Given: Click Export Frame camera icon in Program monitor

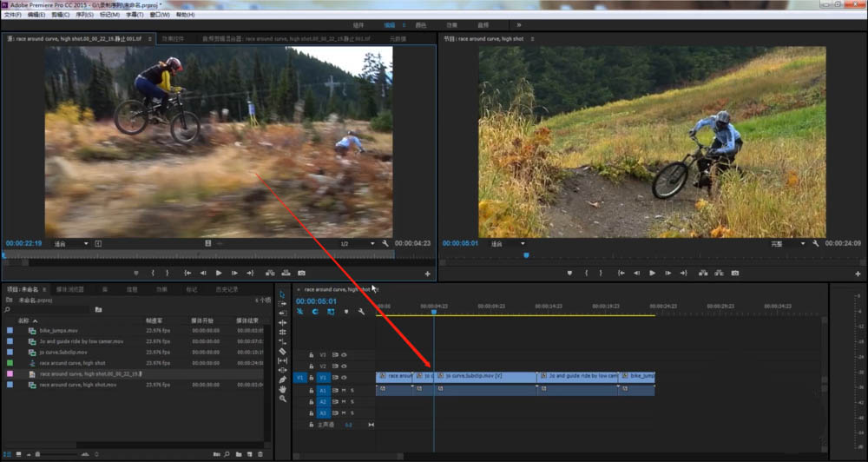Looking at the screenshot, I should pyautogui.click(x=735, y=273).
